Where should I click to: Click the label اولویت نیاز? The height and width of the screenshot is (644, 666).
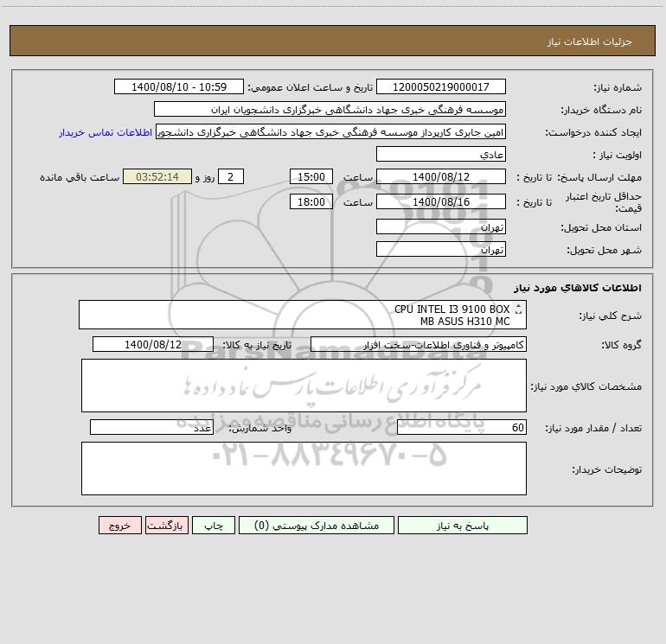tap(618, 156)
